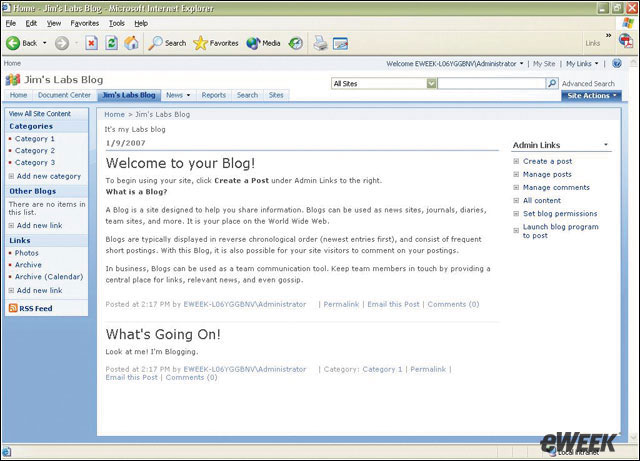Viewport: 640px width, 461px height.
Task: Click the Print icon in toolbar
Action: pyautogui.click(x=320, y=43)
